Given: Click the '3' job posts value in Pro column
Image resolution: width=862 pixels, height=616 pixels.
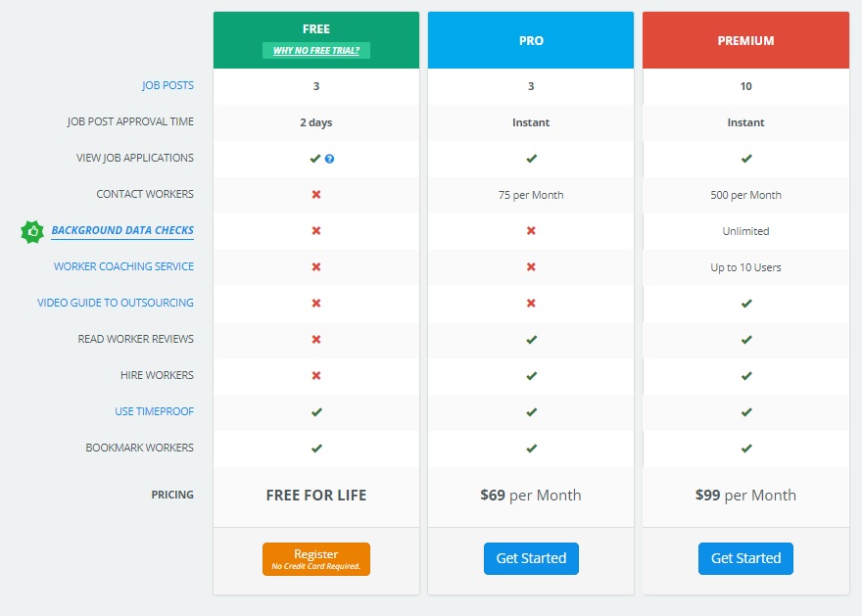Looking at the screenshot, I should click(x=531, y=86).
